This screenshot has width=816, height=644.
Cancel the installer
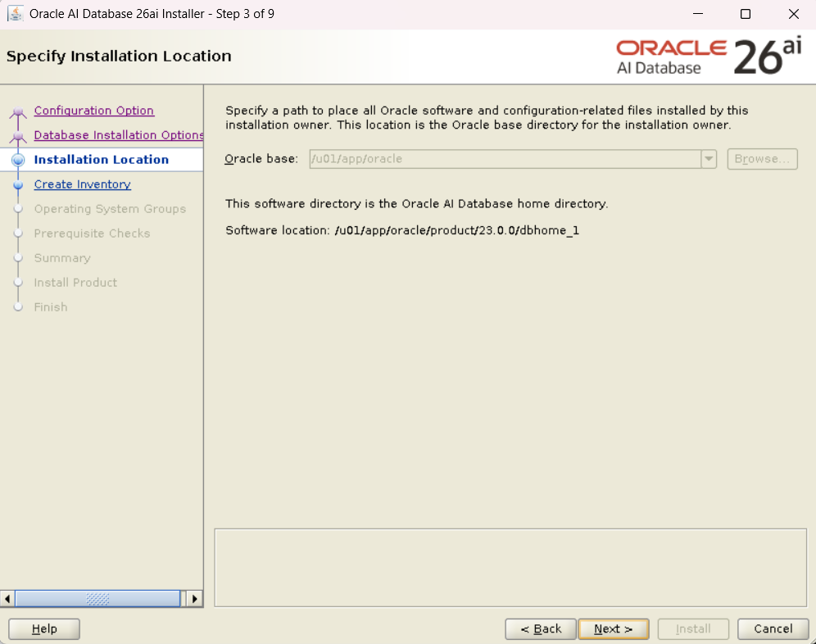point(773,629)
